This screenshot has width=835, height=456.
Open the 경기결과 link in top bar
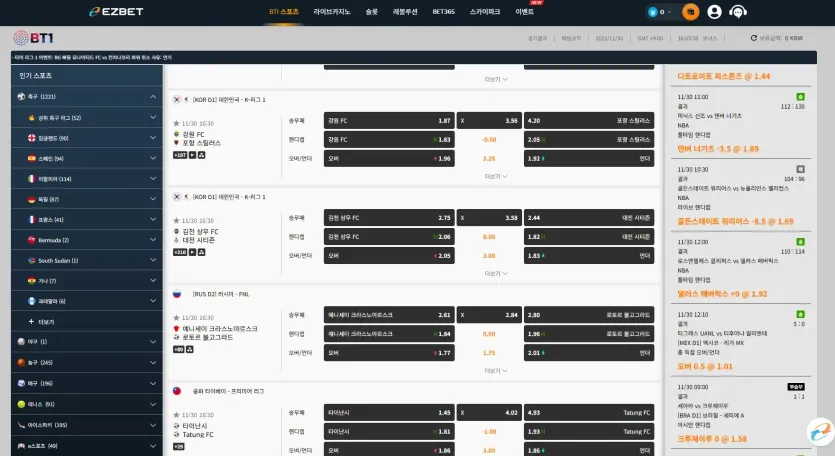537,38
